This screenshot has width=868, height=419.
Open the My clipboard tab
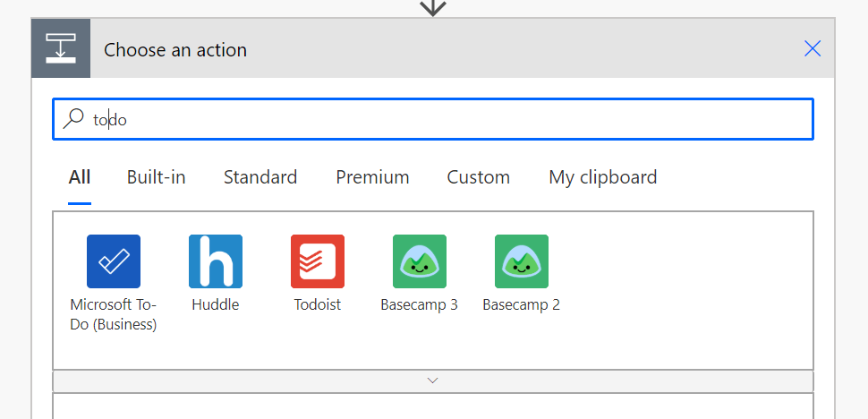coord(602,177)
